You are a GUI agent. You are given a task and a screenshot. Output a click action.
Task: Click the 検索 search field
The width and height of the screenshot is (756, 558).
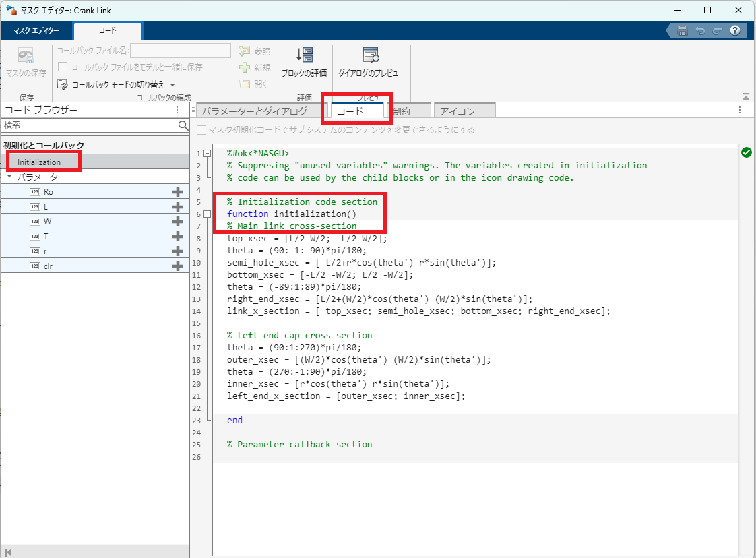(90, 125)
